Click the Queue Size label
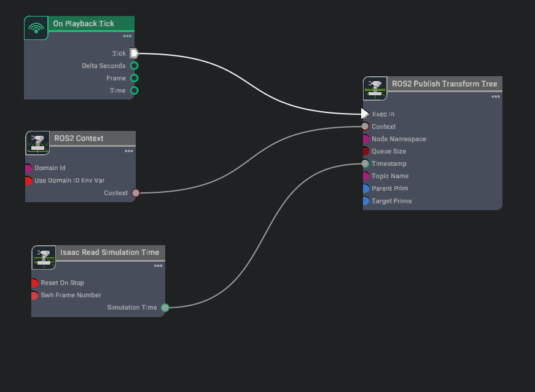Screen dimensions: 535x392 [x=389, y=151]
